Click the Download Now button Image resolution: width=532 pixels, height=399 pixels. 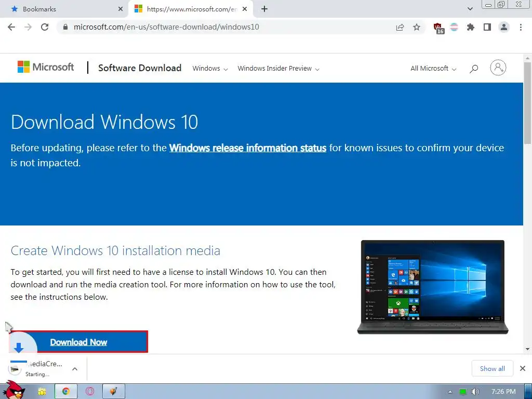79,342
